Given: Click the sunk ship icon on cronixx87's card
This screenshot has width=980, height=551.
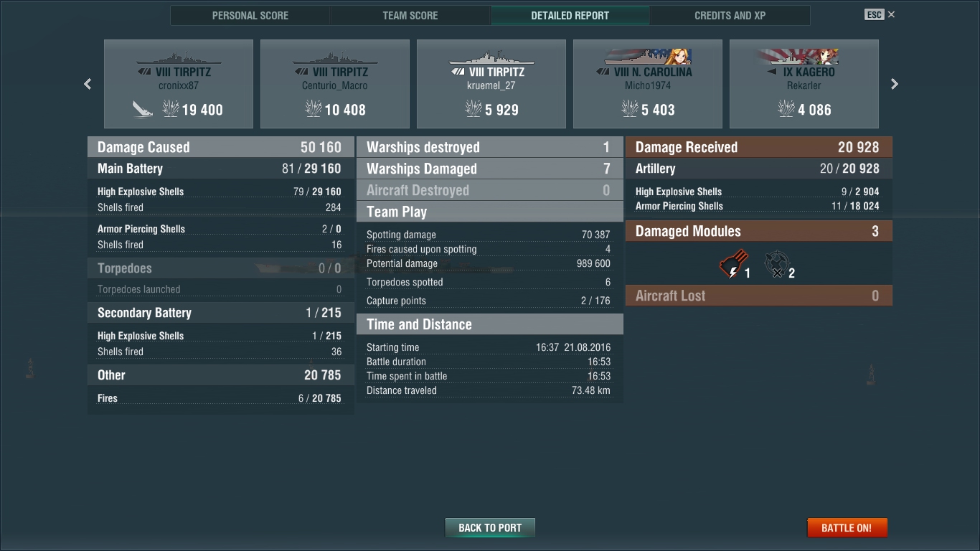Looking at the screenshot, I should [x=142, y=109].
